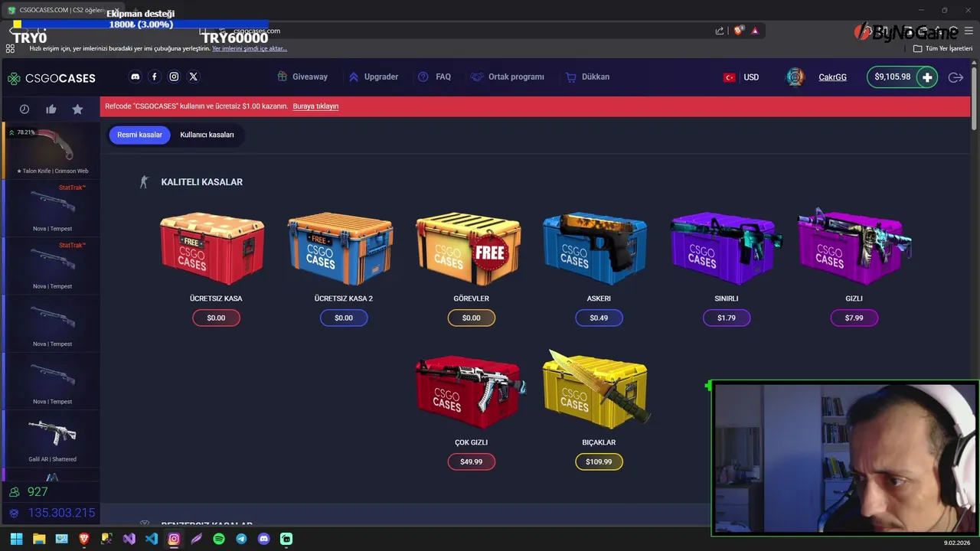Click the Yer imlerini şimdi içe aktar link
980x551 pixels.
tap(250, 48)
